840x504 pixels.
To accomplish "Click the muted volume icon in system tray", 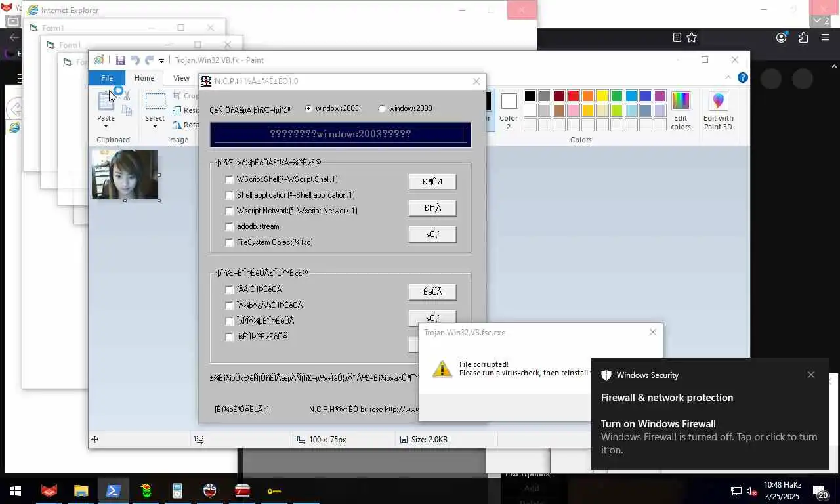I will (x=752, y=491).
